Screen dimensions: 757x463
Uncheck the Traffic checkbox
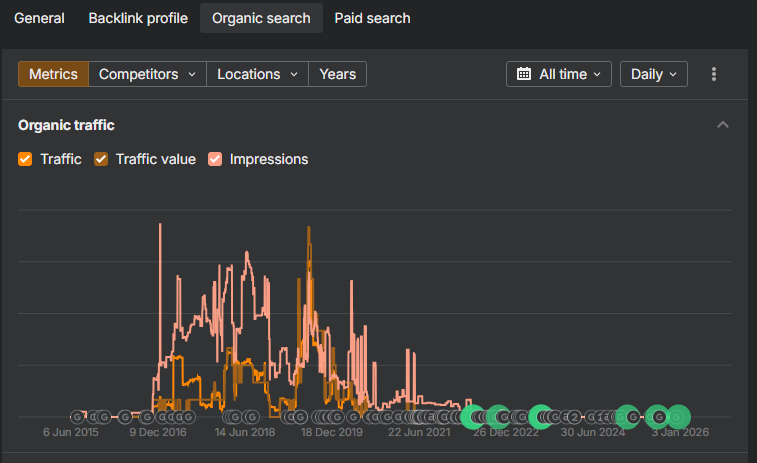26,159
